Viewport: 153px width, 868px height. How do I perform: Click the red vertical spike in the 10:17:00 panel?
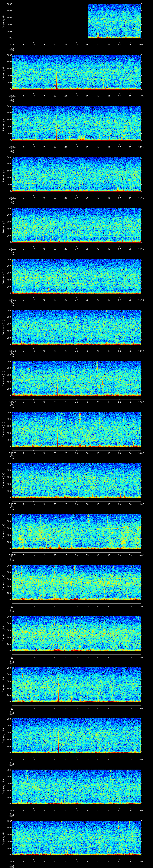pos(58,438)
